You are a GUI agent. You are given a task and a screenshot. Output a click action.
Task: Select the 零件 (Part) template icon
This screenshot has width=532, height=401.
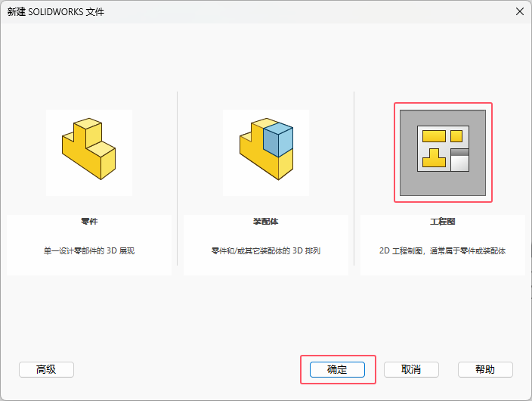pyautogui.click(x=89, y=153)
